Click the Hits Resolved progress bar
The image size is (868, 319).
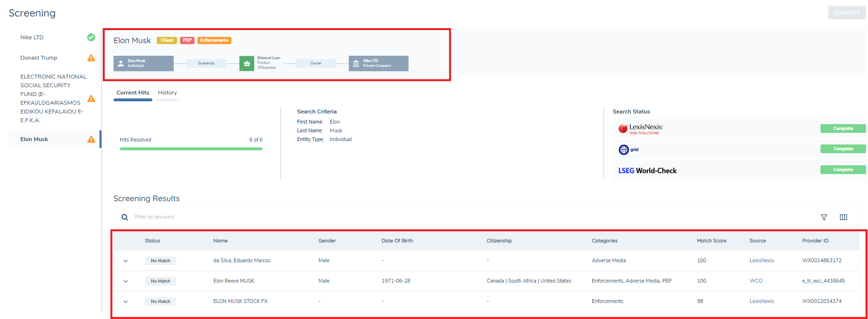[x=191, y=149]
